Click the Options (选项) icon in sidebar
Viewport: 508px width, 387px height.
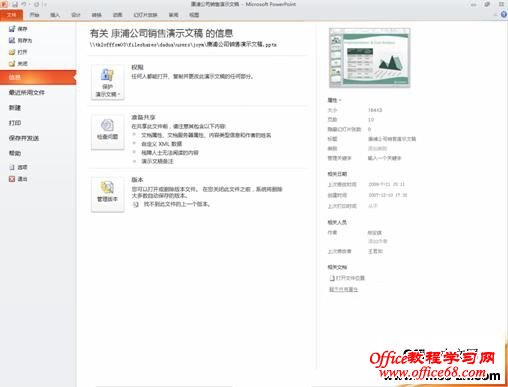click(12, 167)
